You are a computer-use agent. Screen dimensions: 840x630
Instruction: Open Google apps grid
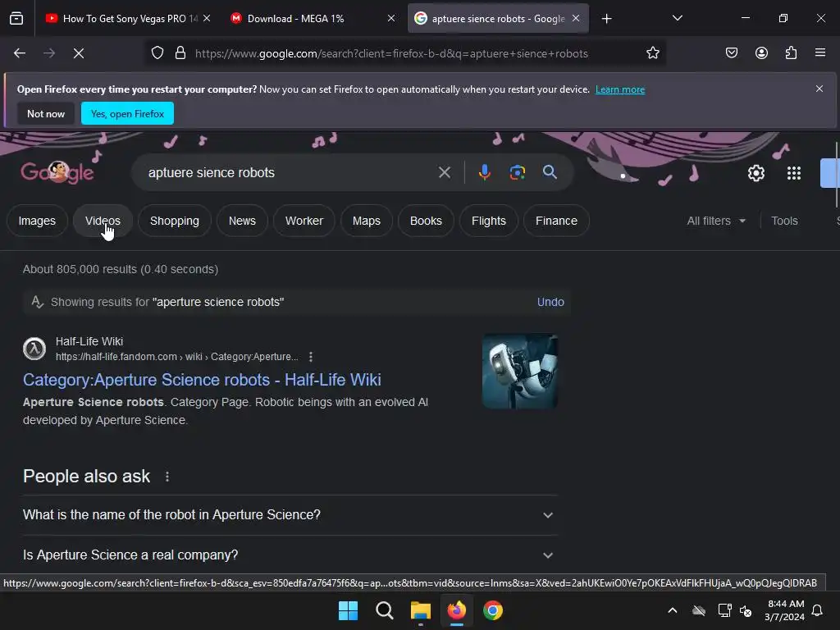click(x=794, y=173)
